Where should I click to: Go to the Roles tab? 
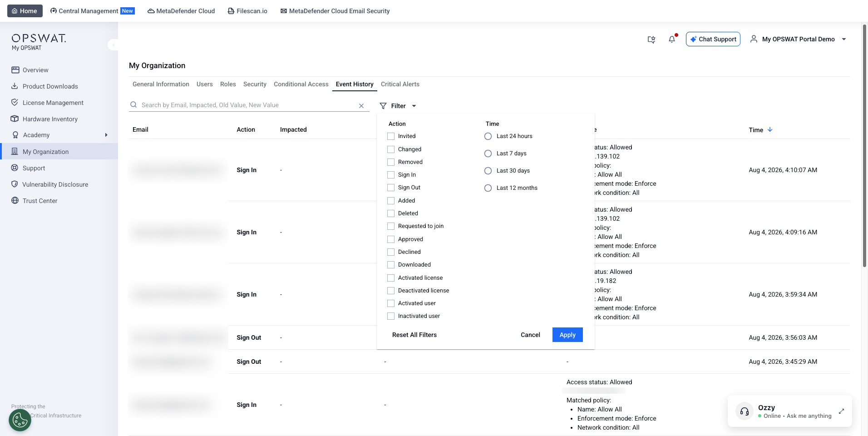pos(228,84)
